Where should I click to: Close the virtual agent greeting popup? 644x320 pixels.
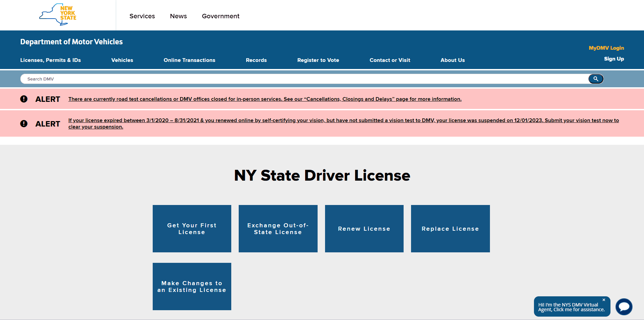coord(604,300)
